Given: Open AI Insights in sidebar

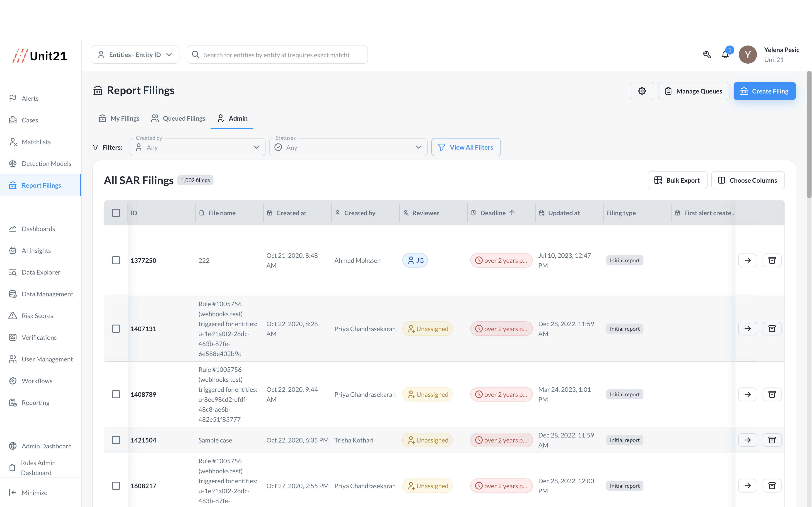Looking at the screenshot, I should pyautogui.click(x=36, y=251).
